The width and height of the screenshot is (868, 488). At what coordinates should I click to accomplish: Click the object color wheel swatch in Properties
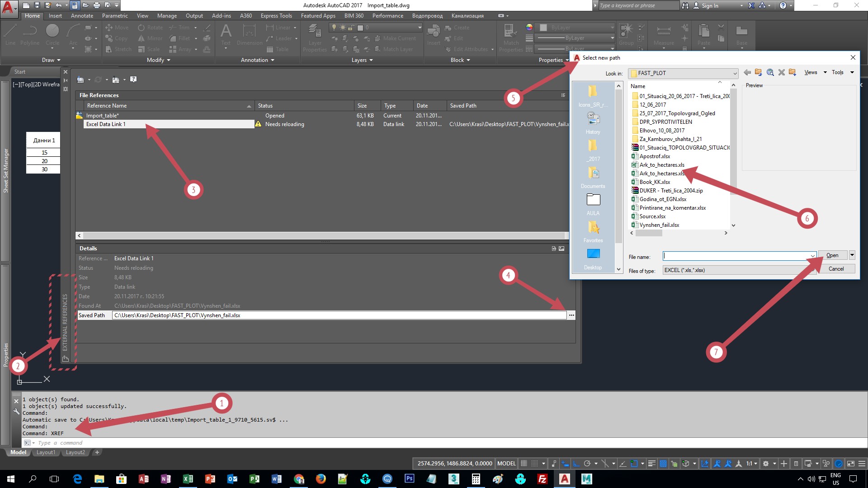tap(529, 28)
